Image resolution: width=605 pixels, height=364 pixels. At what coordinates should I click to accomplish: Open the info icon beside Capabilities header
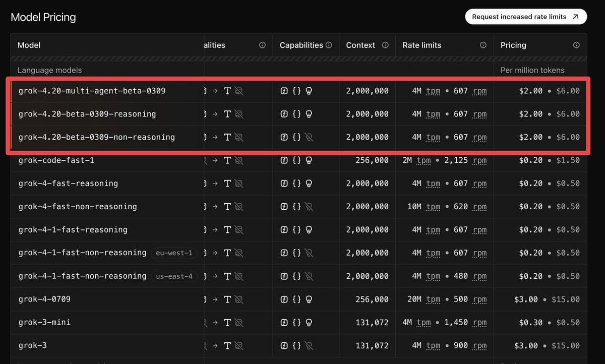(x=329, y=45)
